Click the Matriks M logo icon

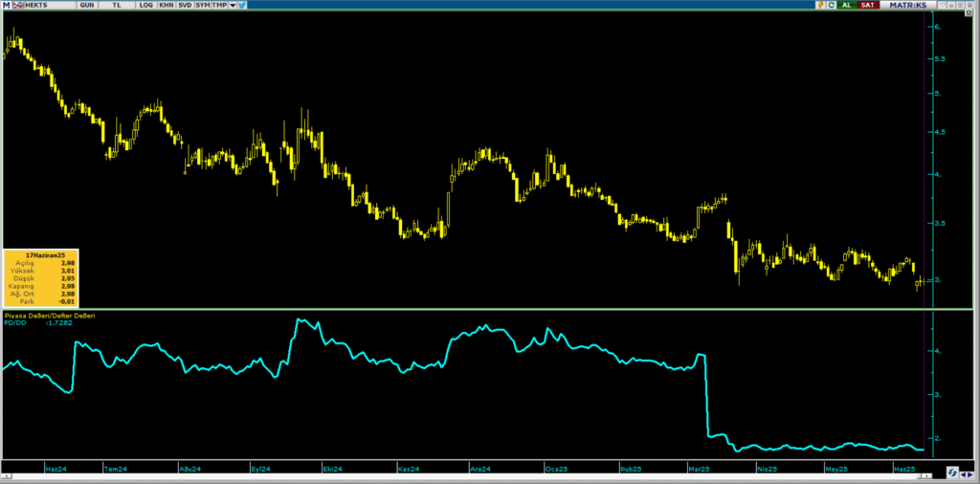(7, 5)
